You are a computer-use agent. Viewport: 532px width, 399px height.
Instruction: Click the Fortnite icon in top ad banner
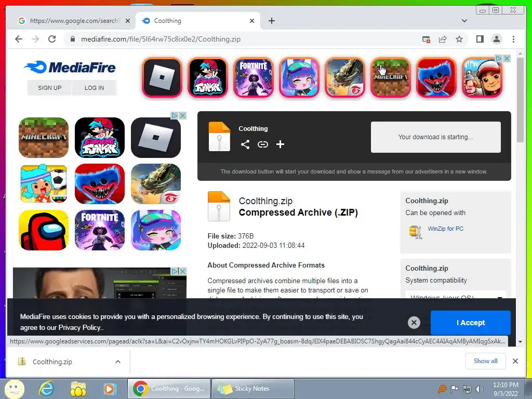pos(254,77)
